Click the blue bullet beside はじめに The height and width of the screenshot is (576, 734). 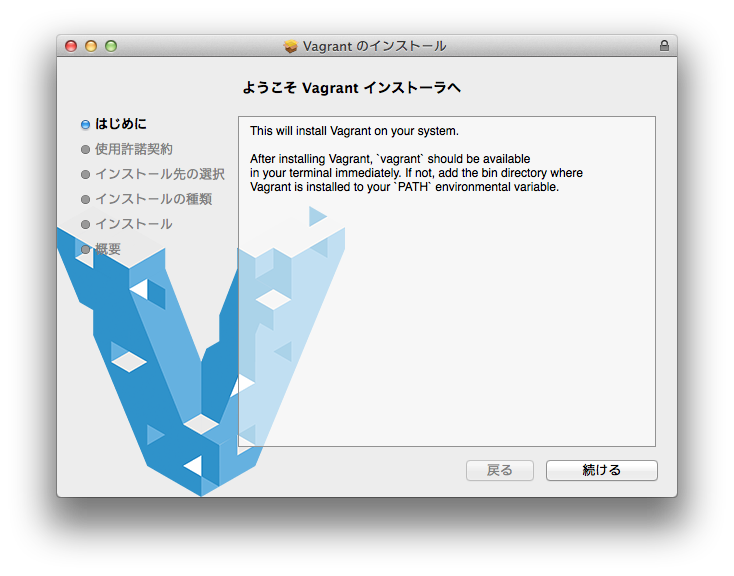point(86,124)
